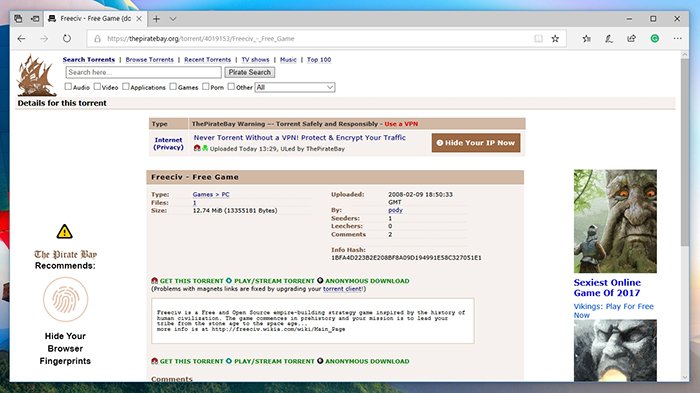The height and width of the screenshot is (393, 700).
Task: Click Vikings: Play For Free Now link
Action: coord(613,310)
